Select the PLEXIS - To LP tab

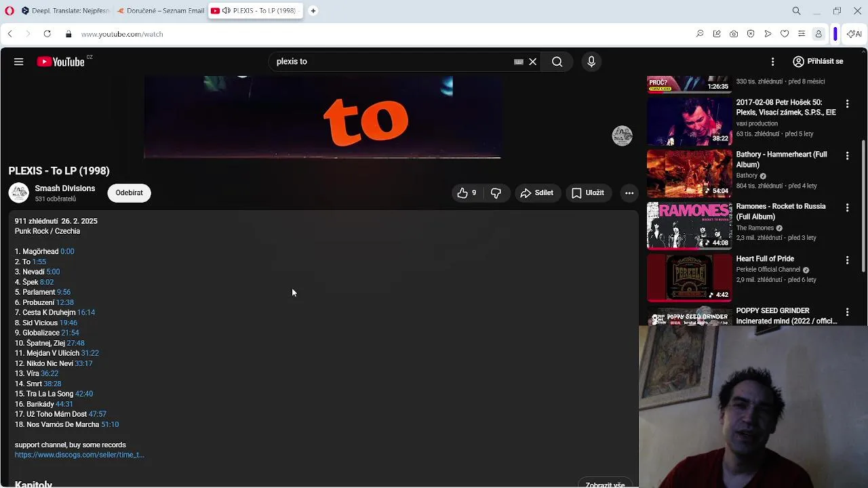click(x=254, y=11)
